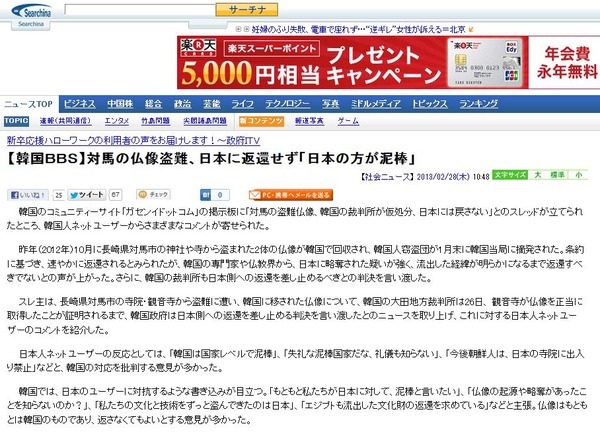Viewport: 600px width, 434px height.
Task: Open the ビジネス menu item
Action: click(x=79, y=104)
